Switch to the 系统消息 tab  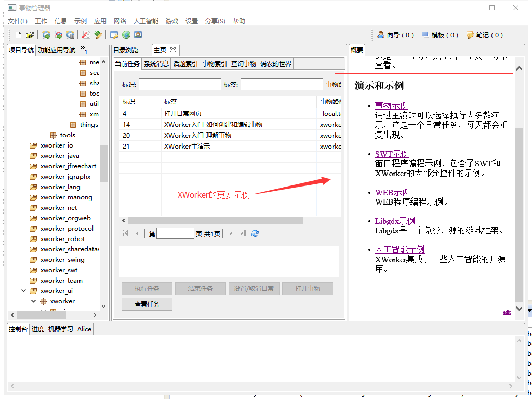click(x=156, y=64)
